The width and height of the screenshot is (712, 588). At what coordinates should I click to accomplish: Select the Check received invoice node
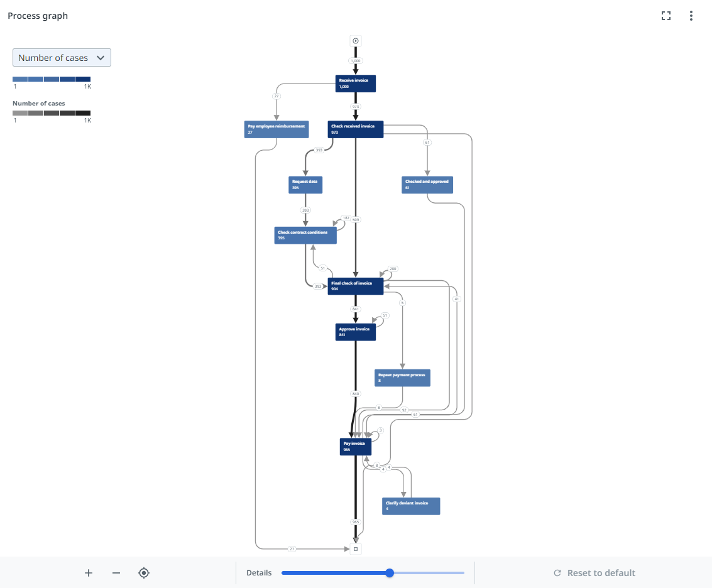click(x=355, y=129)
